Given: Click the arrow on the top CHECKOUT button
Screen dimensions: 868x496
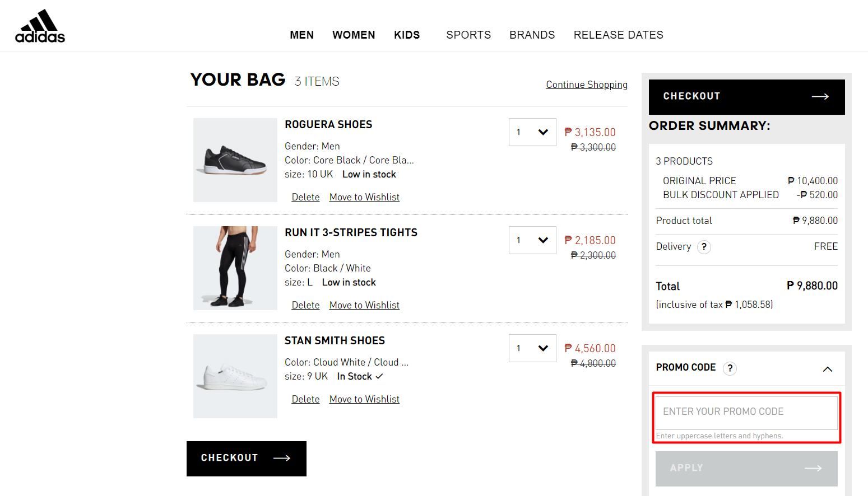Looking at the screenshot, I should coord(820,96).
